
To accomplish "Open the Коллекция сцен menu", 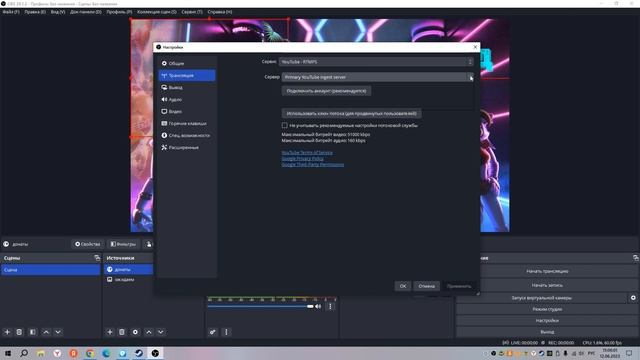I will point(157,12).
